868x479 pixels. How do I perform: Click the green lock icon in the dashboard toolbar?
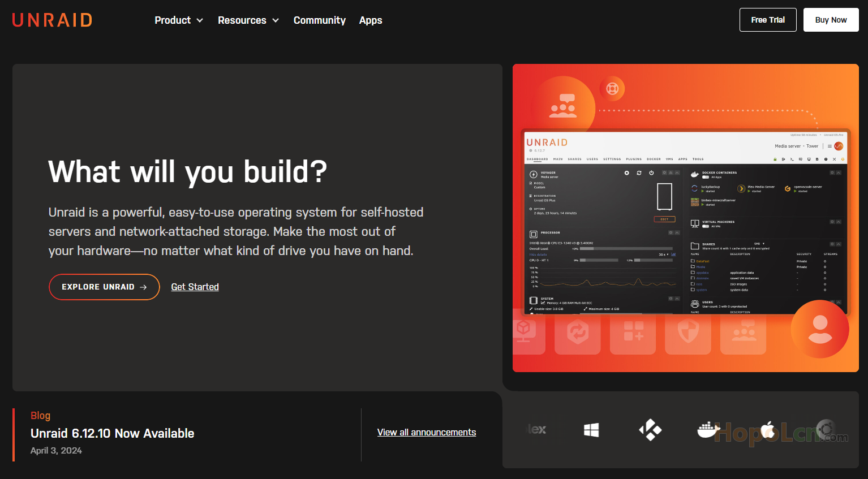775,159
